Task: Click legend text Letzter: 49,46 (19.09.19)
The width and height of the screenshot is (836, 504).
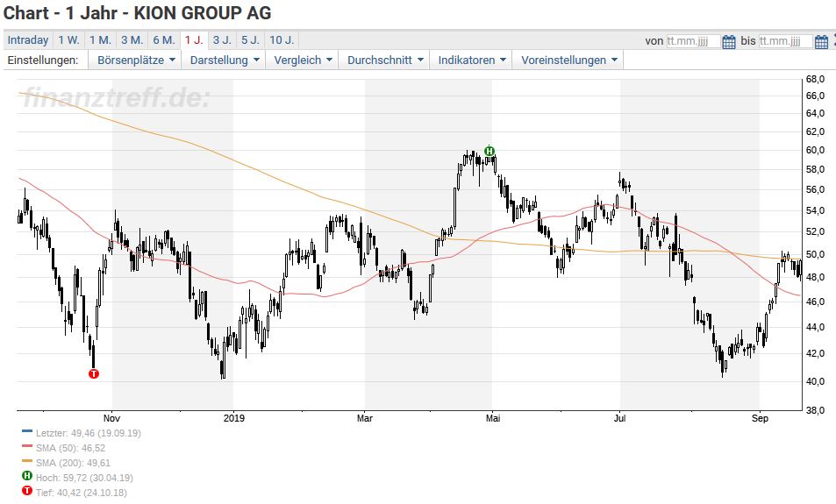Action: 89,433
